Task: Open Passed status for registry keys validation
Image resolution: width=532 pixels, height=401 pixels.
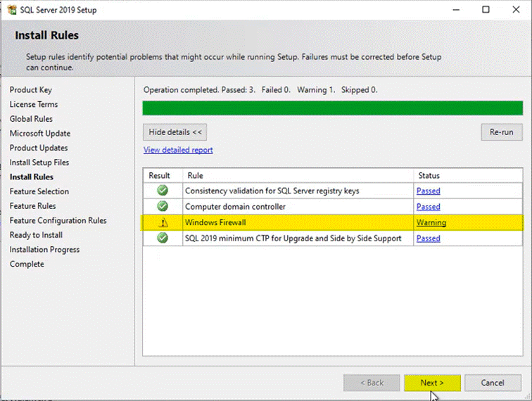Action: (x=428, y=191)
